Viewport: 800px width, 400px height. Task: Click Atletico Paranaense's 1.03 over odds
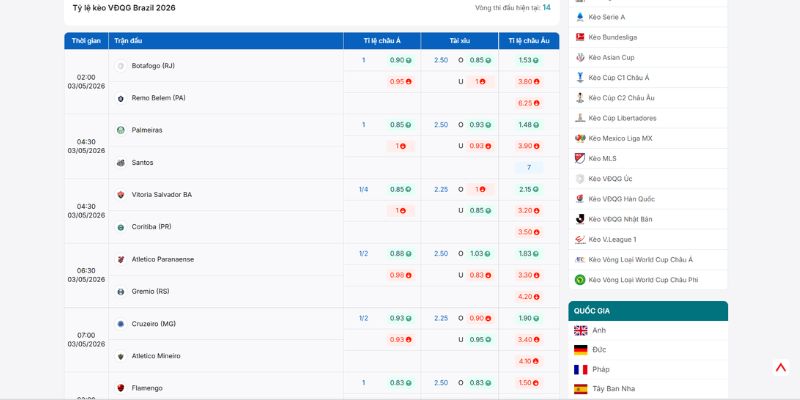pos(480,254)
